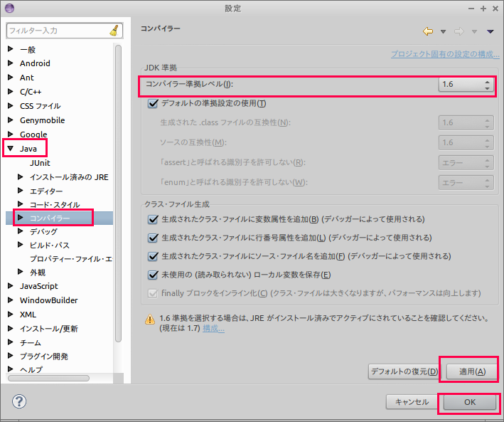Select プロパティー・ファイル・エ tree item

(x=71, y=259)
